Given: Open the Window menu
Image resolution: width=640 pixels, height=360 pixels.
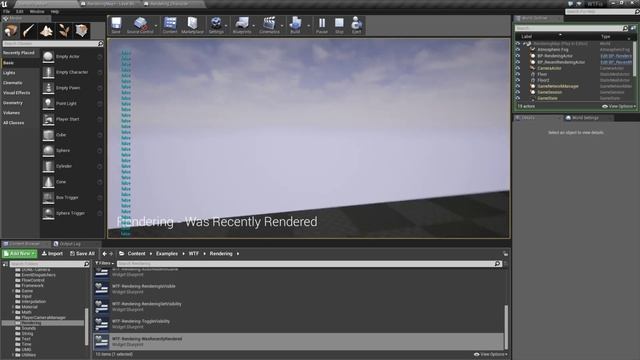Looking at the screenshot, I should tap(37, 11).
